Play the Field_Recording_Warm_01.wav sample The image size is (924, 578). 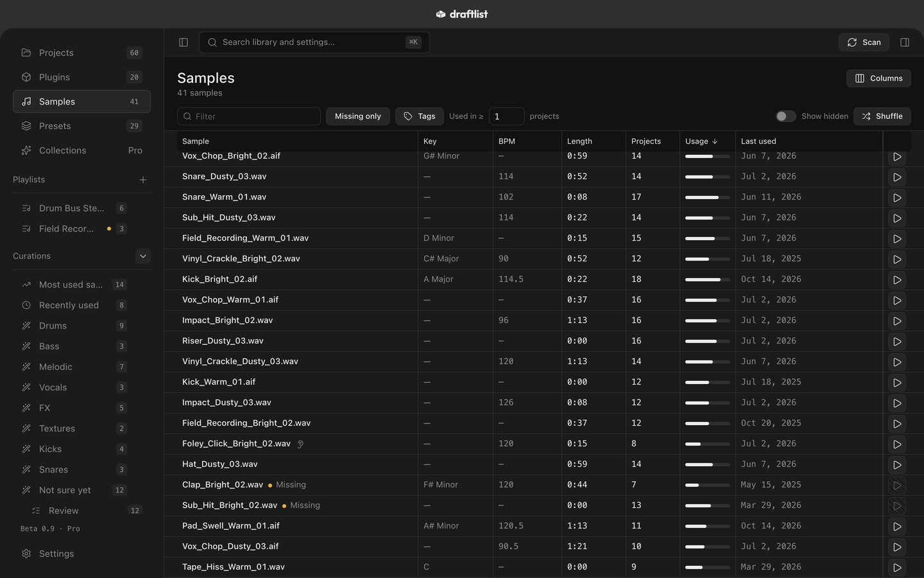(x=897, y=239)
